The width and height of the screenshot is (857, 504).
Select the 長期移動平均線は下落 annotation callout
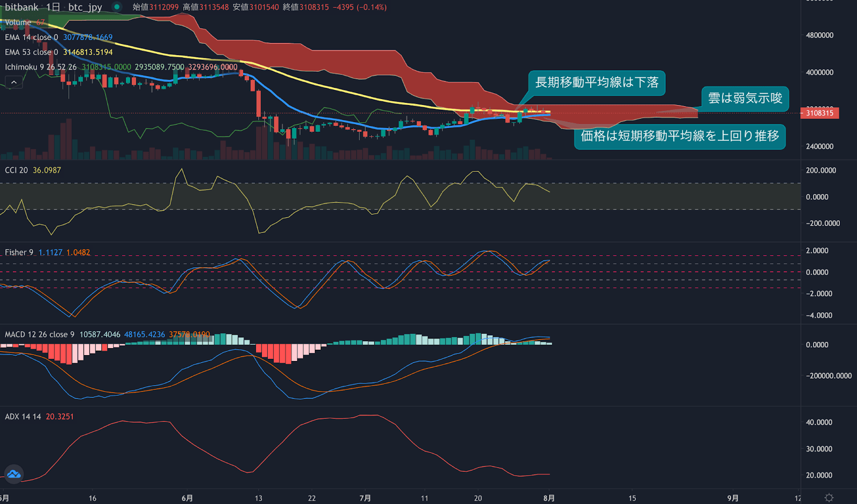point(597,82)
